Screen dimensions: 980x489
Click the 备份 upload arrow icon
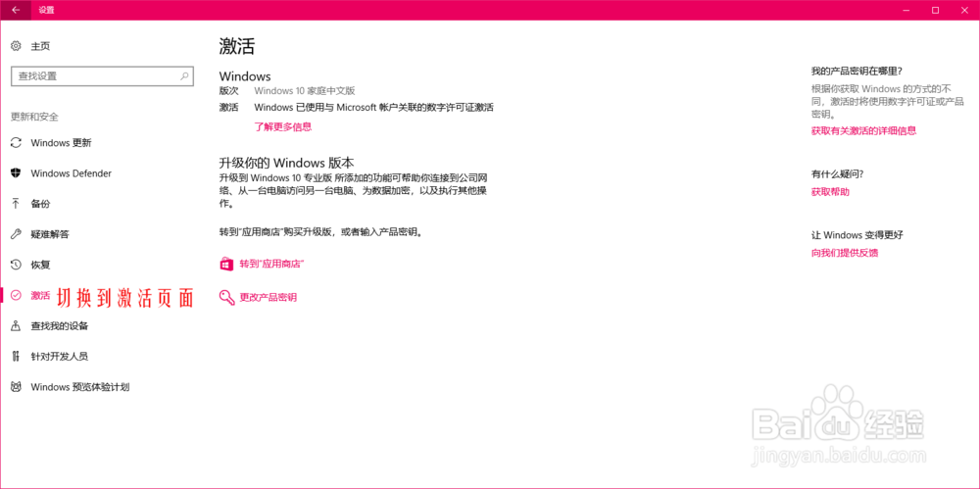[x=17, y=203]
